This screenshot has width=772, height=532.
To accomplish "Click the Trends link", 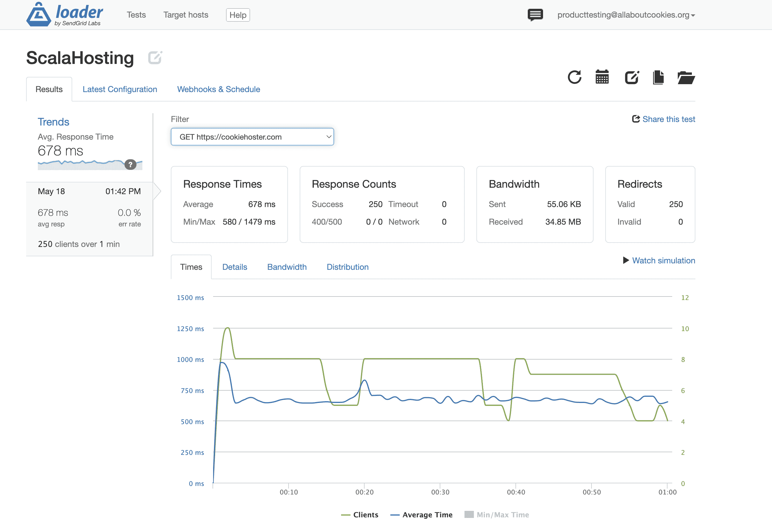I will (53, 122).
